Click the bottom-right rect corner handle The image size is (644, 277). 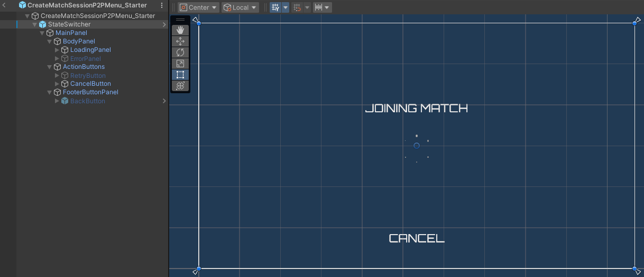click(634, 269)
